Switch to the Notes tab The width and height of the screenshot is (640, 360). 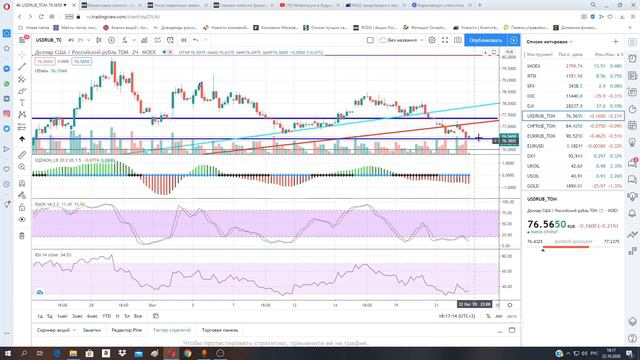[x=92, y=330]
